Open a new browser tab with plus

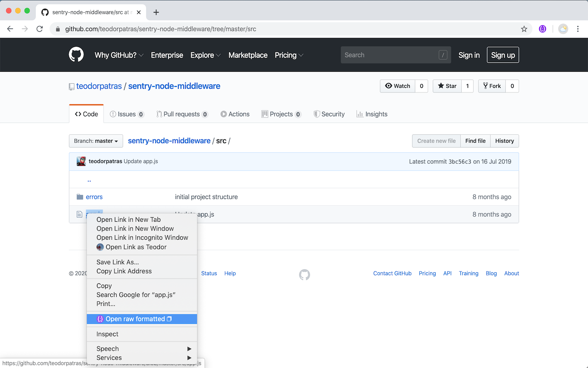156,12
